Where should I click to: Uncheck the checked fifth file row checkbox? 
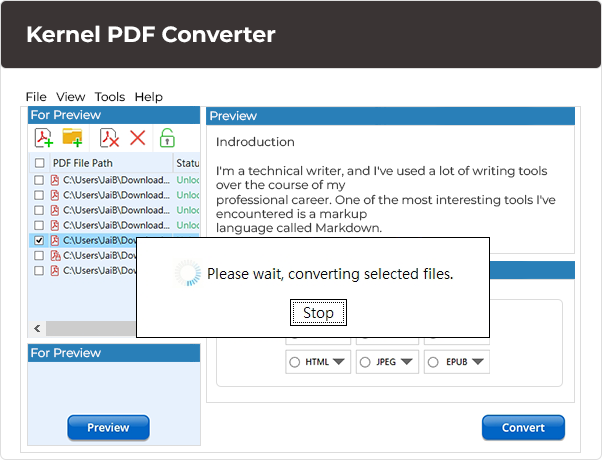point(39,240)
